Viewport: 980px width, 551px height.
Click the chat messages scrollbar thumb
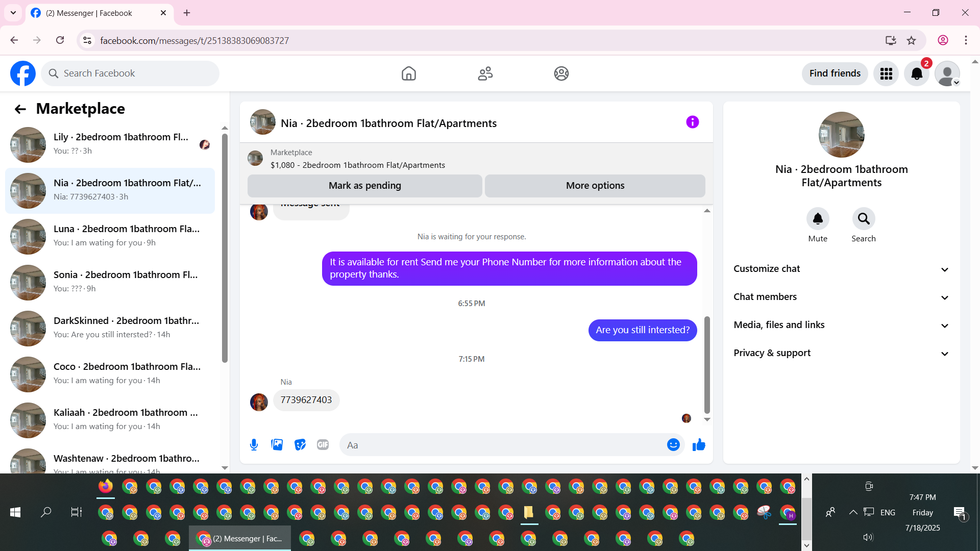click(x=707, y=364)
